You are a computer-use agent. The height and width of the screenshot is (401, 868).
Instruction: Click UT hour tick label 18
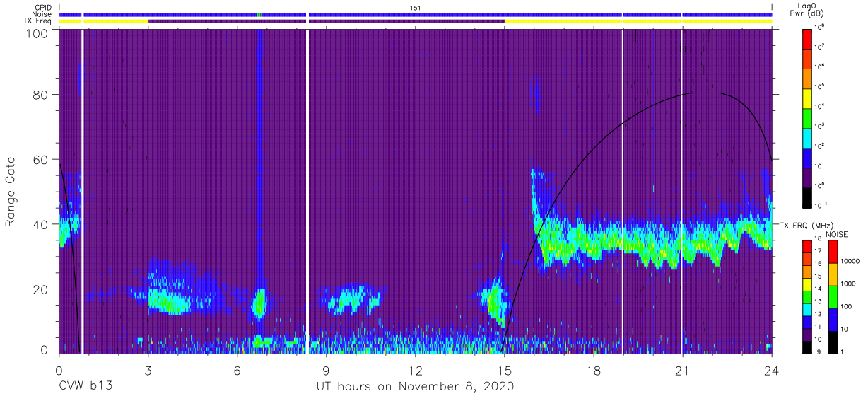[594, 371]
